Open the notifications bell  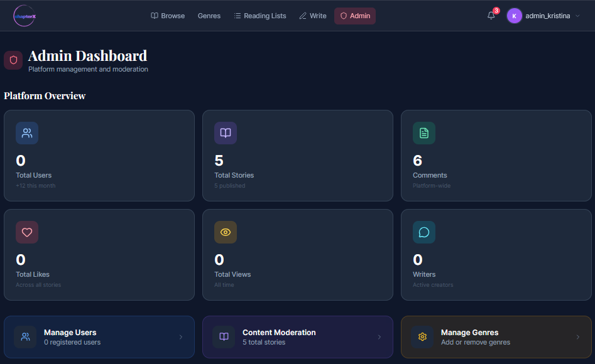click(491, 16)
